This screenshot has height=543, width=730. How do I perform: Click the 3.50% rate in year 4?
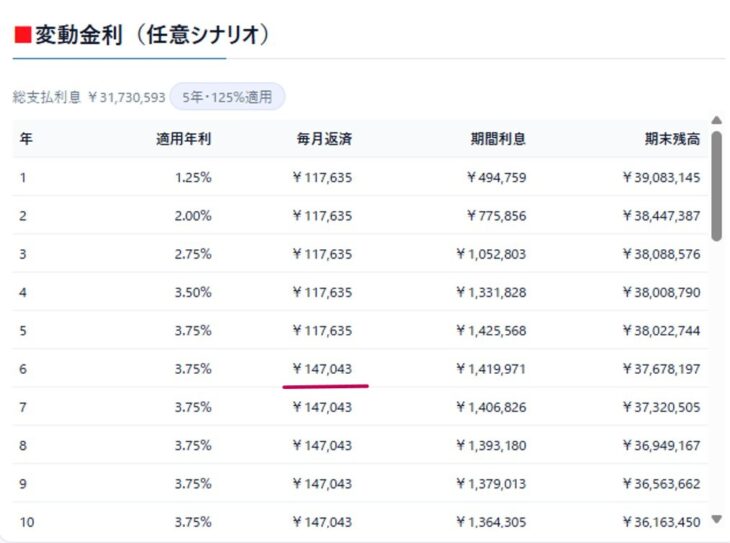coord(193,292)
